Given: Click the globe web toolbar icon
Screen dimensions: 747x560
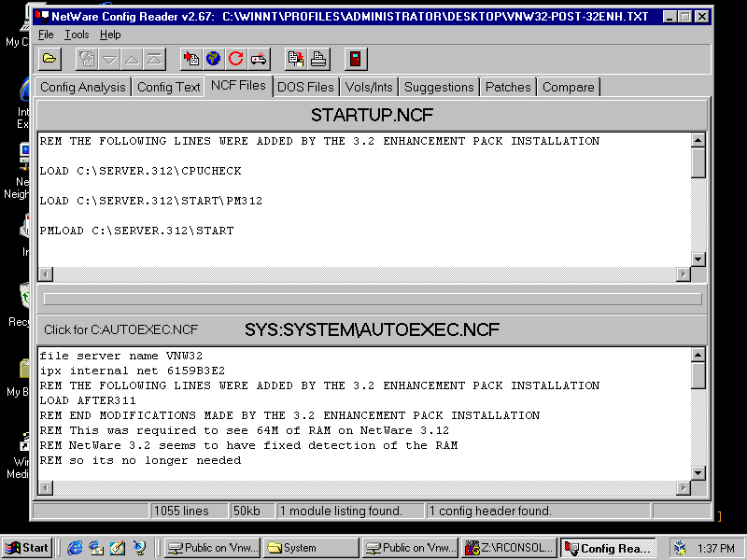Looking at the screenshot, I should point(214,59).
